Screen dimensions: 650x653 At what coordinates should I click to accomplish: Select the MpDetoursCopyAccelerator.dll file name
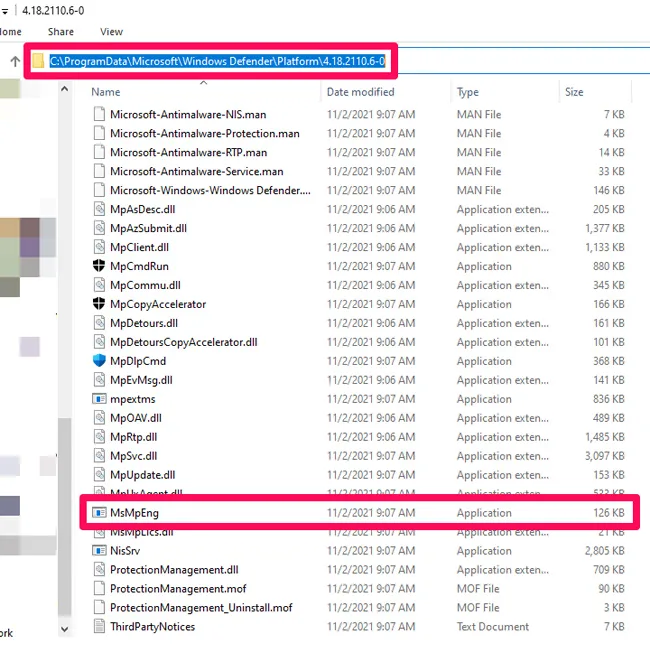[x=184, y=342]
